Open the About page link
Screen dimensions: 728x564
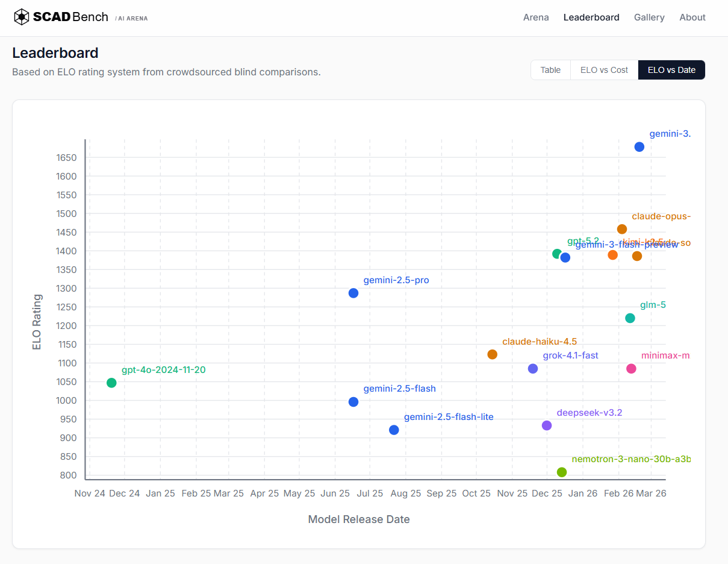(x=692, y=17)
